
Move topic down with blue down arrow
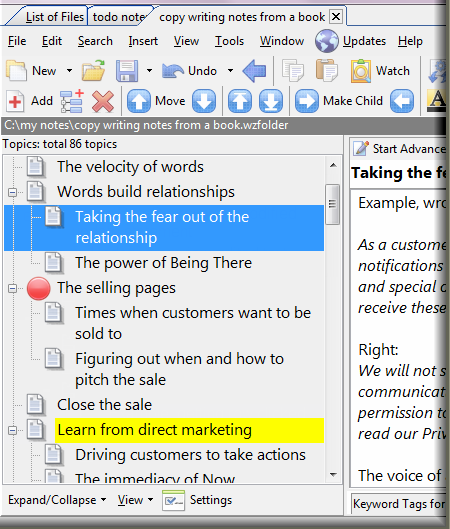coord(204,101)
